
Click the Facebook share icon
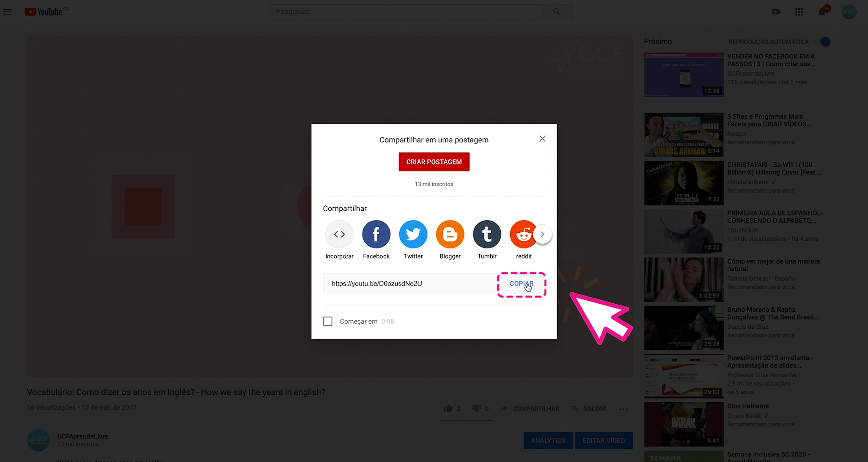pyautogui.click(x=376, y=234)
